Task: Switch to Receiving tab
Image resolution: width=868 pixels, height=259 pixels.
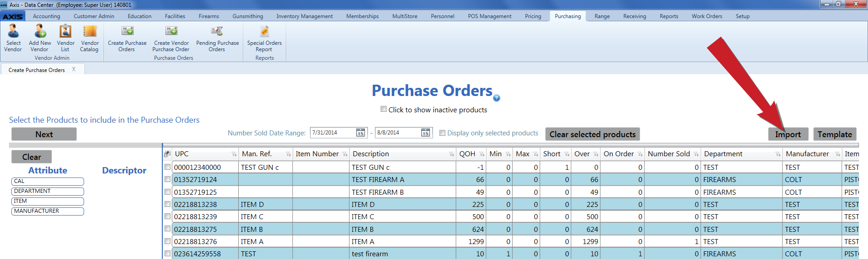Action: 634,16
